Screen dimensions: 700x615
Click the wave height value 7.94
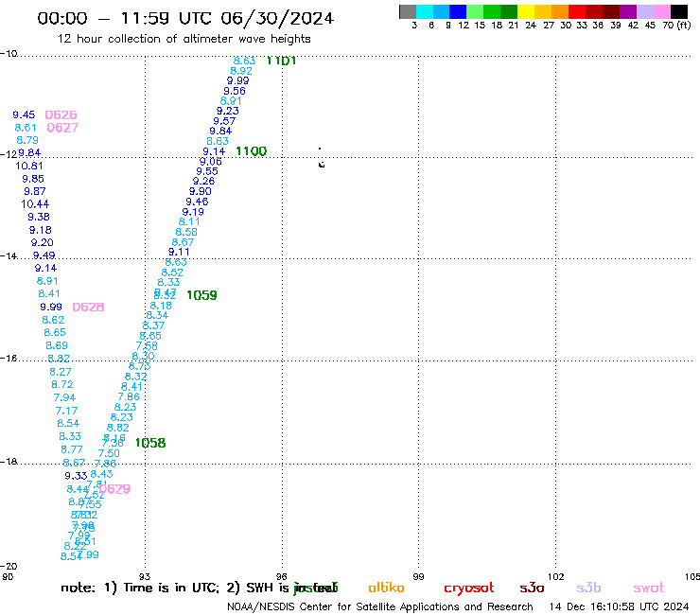coord(64,397)
